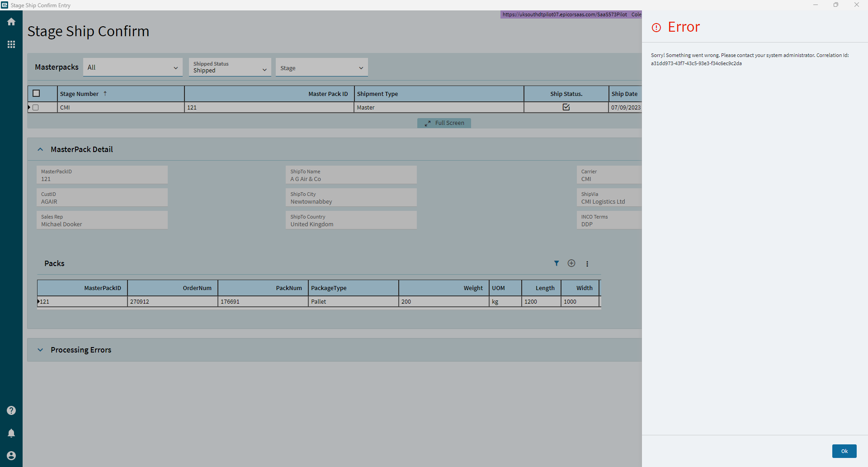Click the Home icon in the sidebar

(11, 21)
